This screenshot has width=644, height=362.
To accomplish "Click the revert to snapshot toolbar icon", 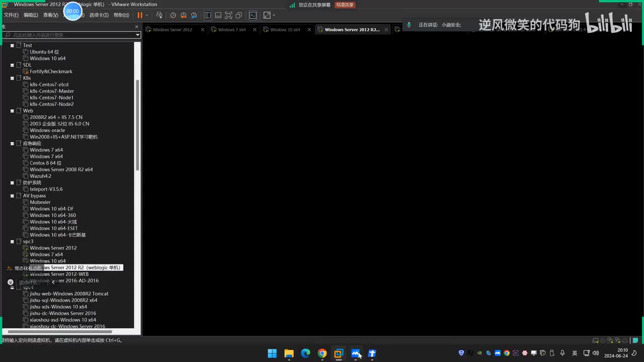I will tap(183, 15).
